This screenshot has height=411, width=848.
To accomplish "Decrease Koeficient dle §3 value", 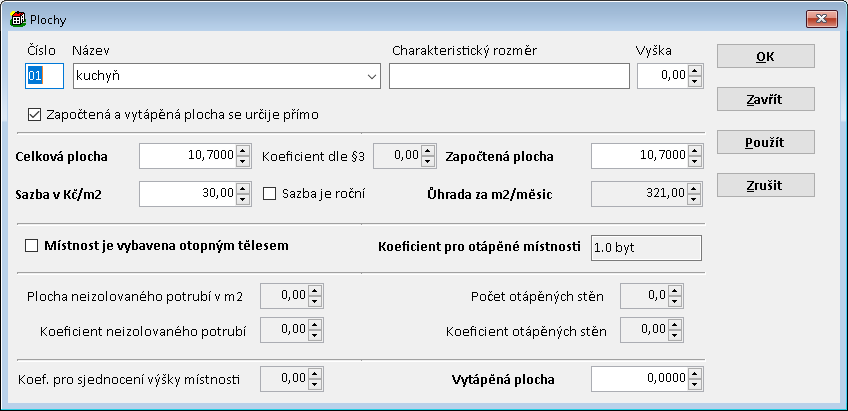I will click(429, 161).
